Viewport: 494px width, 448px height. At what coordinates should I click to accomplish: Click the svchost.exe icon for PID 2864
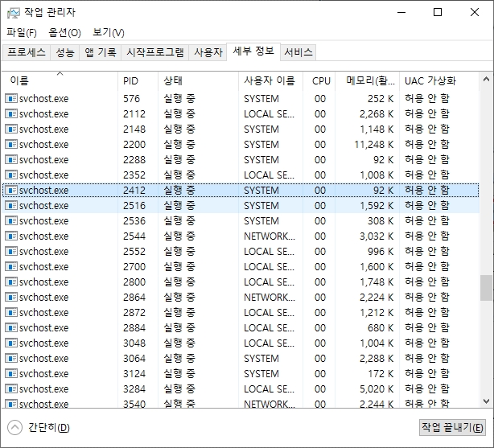coord(11,297)
